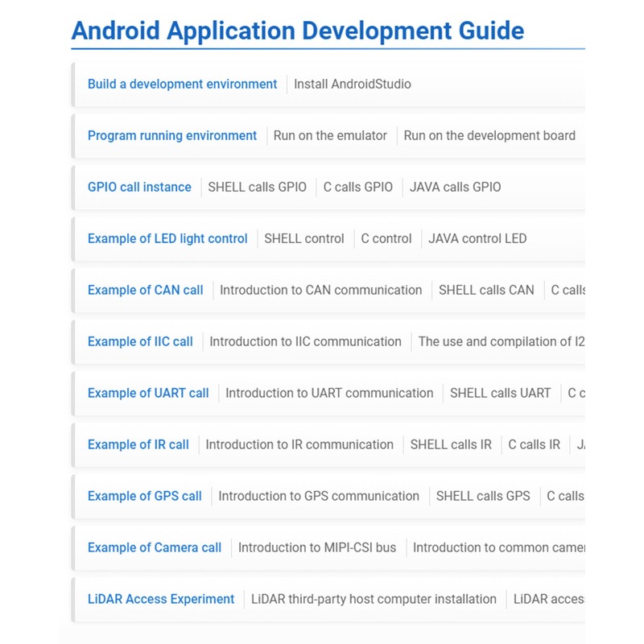
Task: Select 'Run on the emulator' link
Action: point(330,135)
